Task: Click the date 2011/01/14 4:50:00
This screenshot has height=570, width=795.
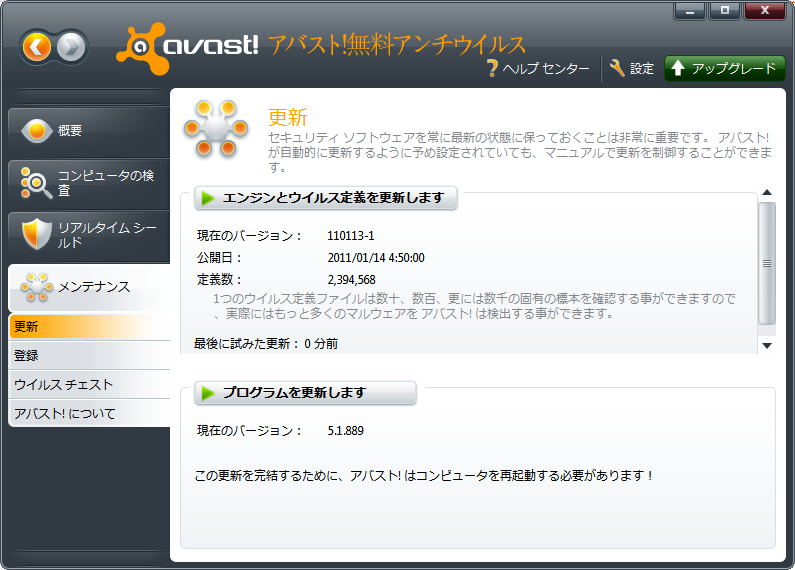Action: click(376, 258)
